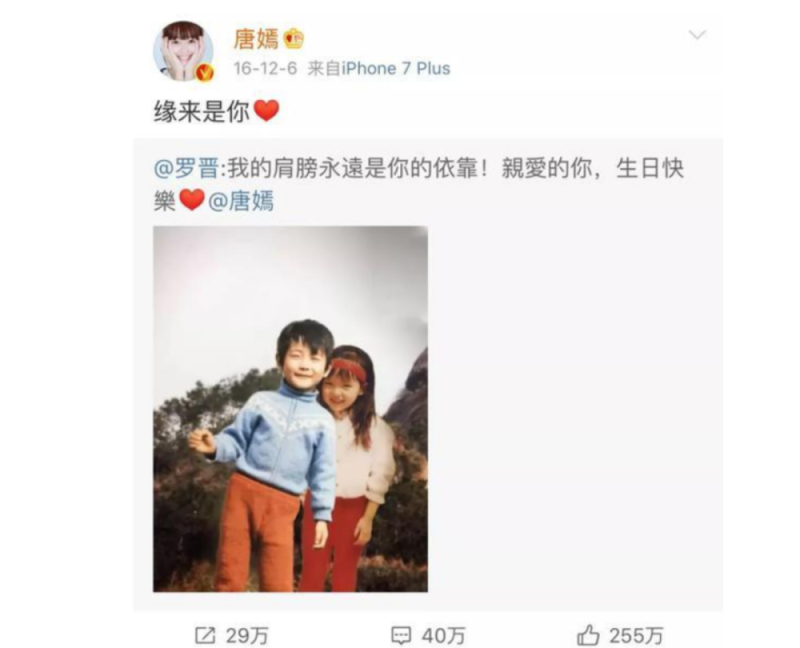Tap the thumbs-up like icon
Screen dimensions: 800x648
(x=588, y=635)
